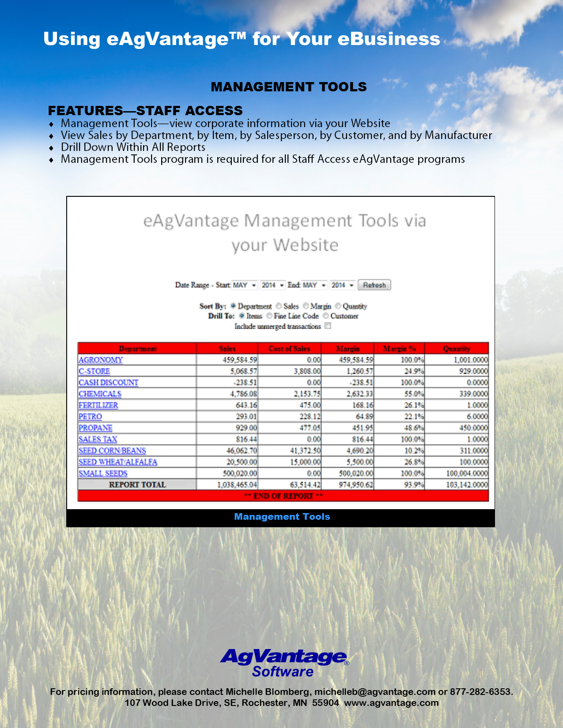The height and width of the screenshot is (728, 563).
Task: Open the CHEMICALS department link
Action: point(100,394)
